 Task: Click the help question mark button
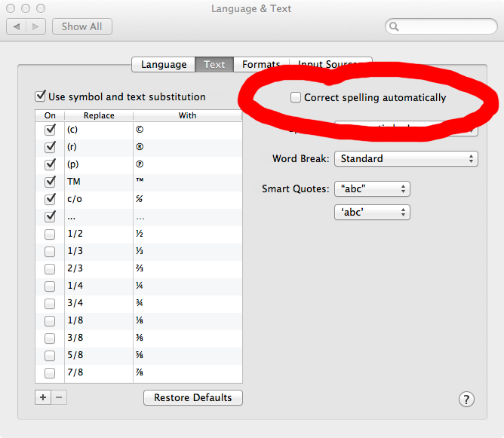[466, 399]
